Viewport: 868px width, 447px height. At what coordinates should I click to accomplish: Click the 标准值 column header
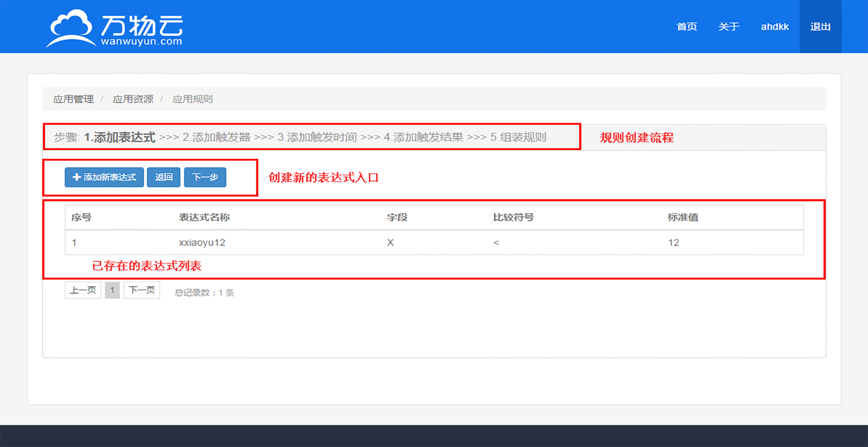tap(683, 218)
